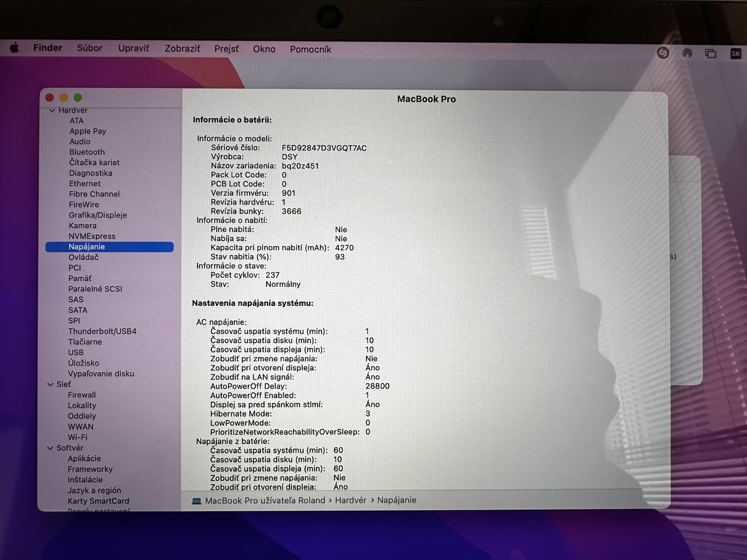
Task: Open the AirDrop status icon
Action: pyautogui.click(x=687, y=53)
